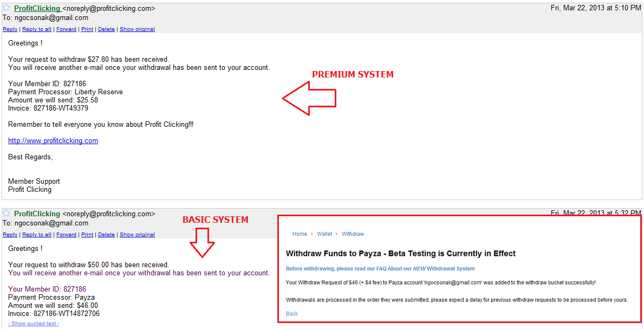Select 'Your Member ID: 827186' in second email
This screenshot has height=329, width=644.
47,289
